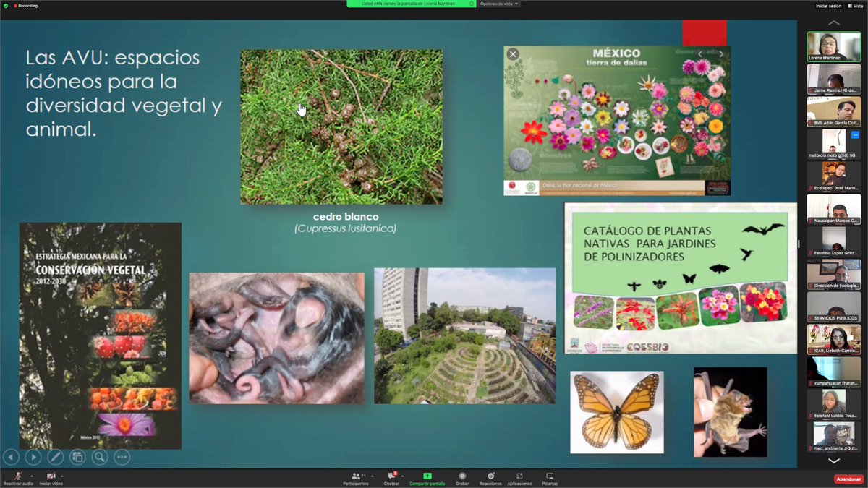Open the Opciones de vista dropdown
The height and width of the screenshot is (488, 868).
499,4
